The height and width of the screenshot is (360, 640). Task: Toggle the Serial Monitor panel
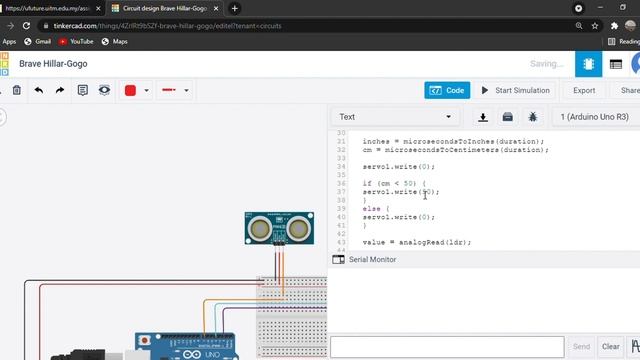pos(364,260)
